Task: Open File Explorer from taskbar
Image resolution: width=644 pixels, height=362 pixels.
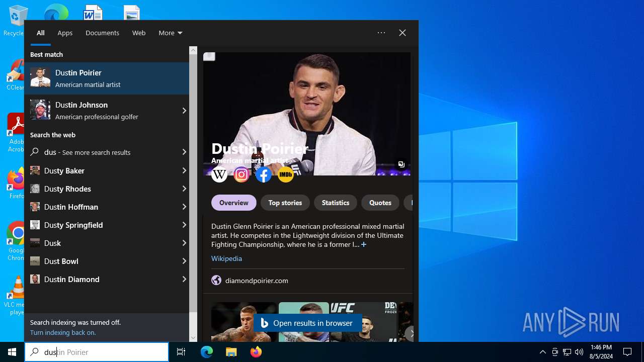Action: coord(231,352)
